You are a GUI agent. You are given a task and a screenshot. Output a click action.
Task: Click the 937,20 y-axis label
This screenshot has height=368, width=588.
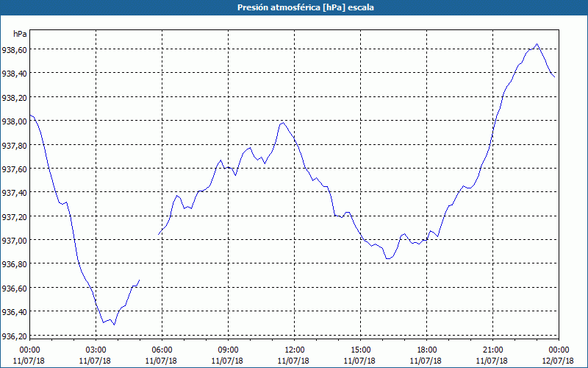14,216
